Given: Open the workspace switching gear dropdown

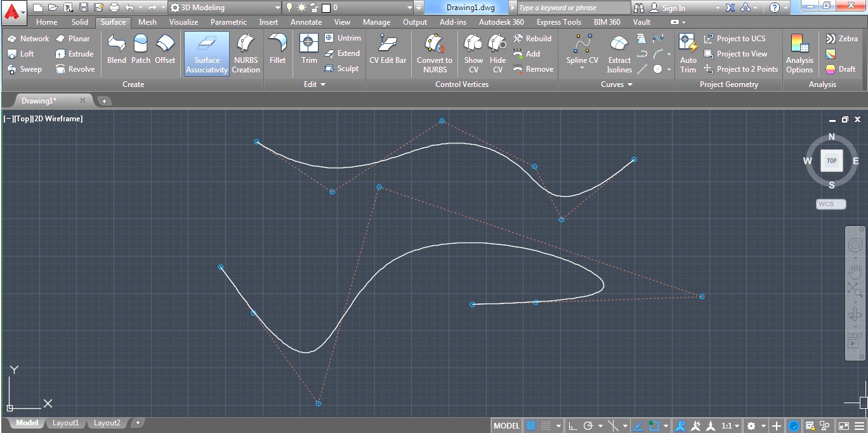Looking at the screenshot, I should (x=755, y=426).
